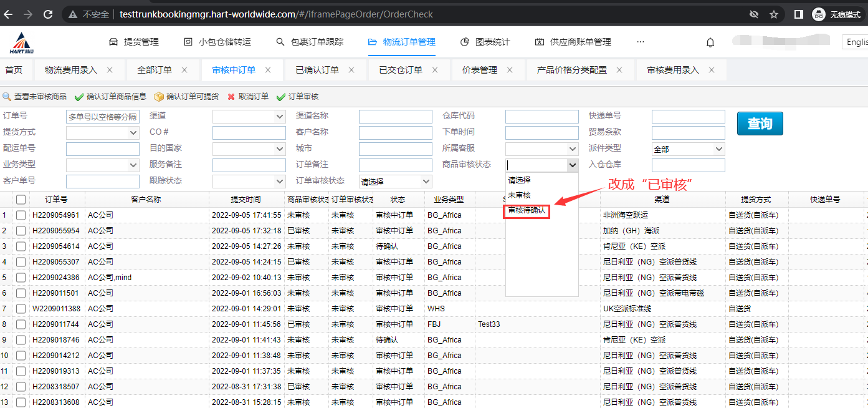Click the 订单号 search input field
This screenshot has height=408, width=868.
(102, 117)
